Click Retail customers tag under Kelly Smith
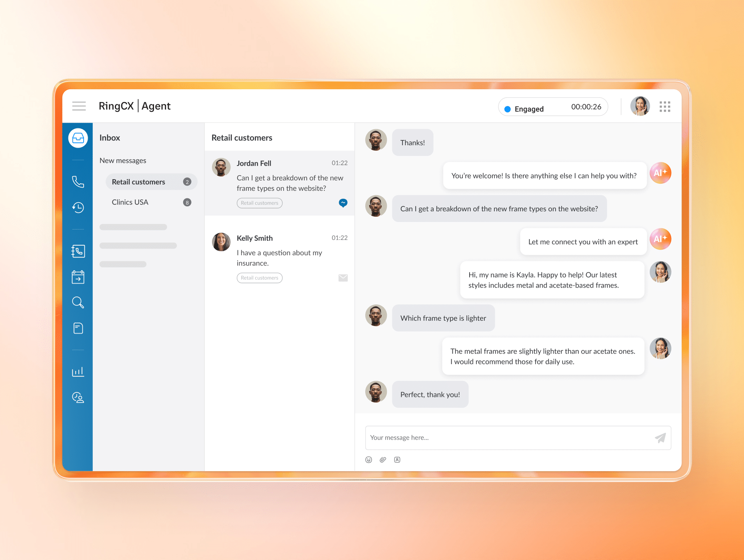Screen dimensions: 744x560 point(260,278)
